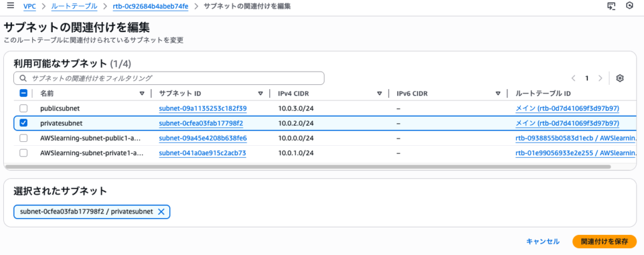Screen dimensions: 644x255
Task: Check the publicsubnet row checkbox
Action: coord(23,108)
